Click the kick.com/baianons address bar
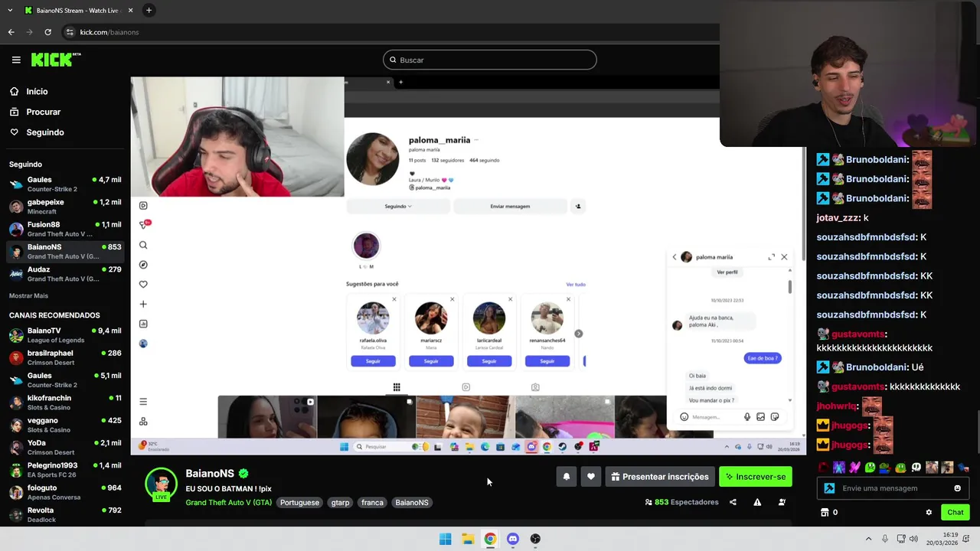Screen dimensions: 980x551 [109, 32]
